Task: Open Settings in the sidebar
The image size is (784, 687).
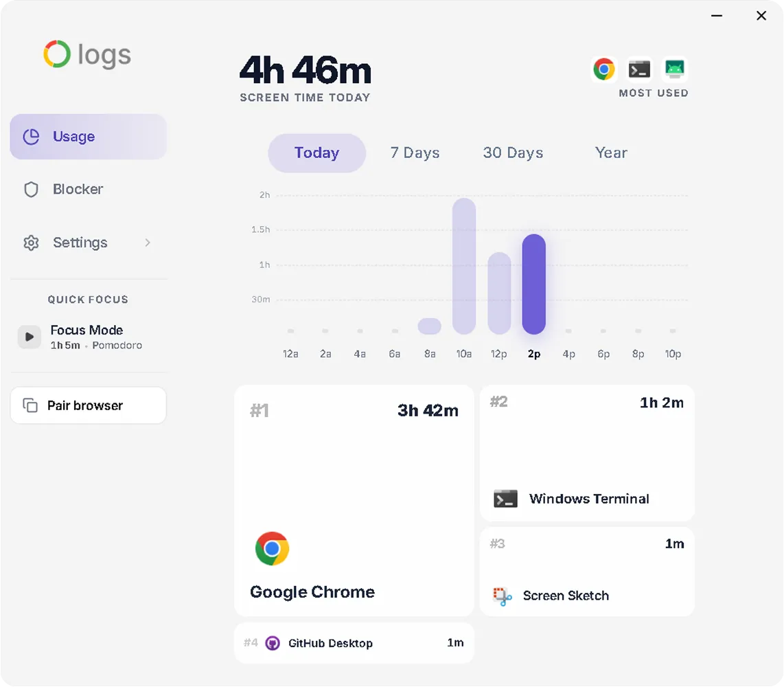Action: (x=88, y=243)
